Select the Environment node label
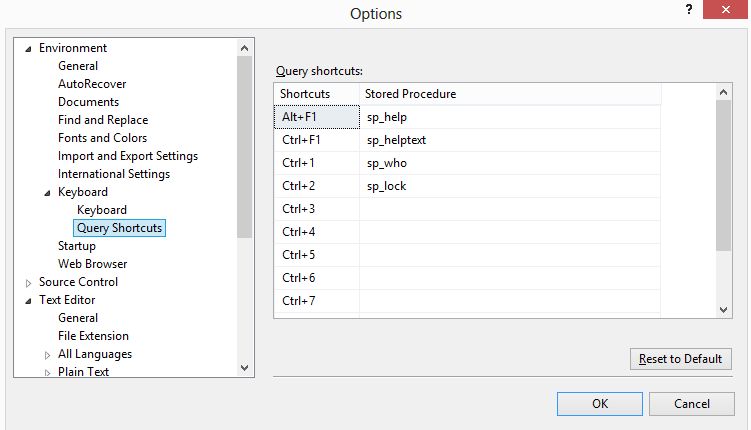This screenshot has width=751, height=430. coord(73,48)
